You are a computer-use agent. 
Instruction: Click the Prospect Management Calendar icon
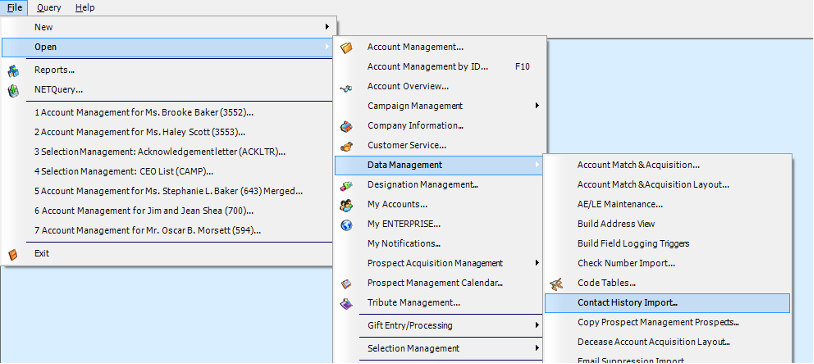point(346,284)
